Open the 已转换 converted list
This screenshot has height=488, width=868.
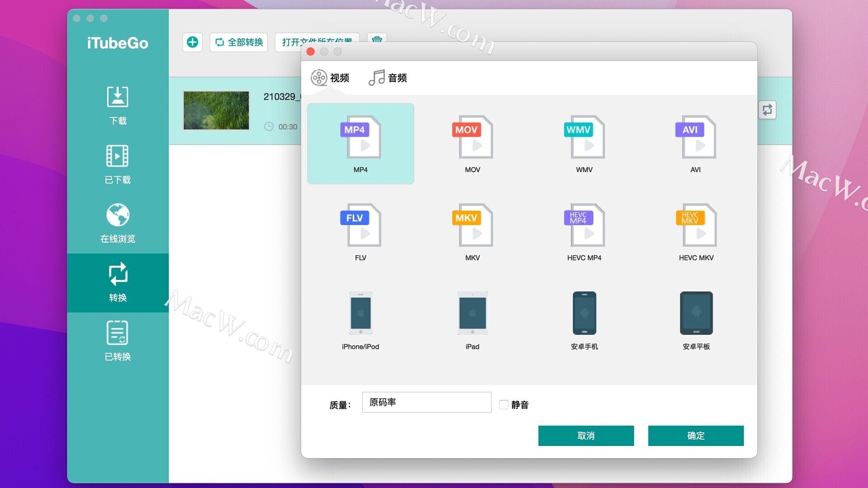click(x=118, y=342)
